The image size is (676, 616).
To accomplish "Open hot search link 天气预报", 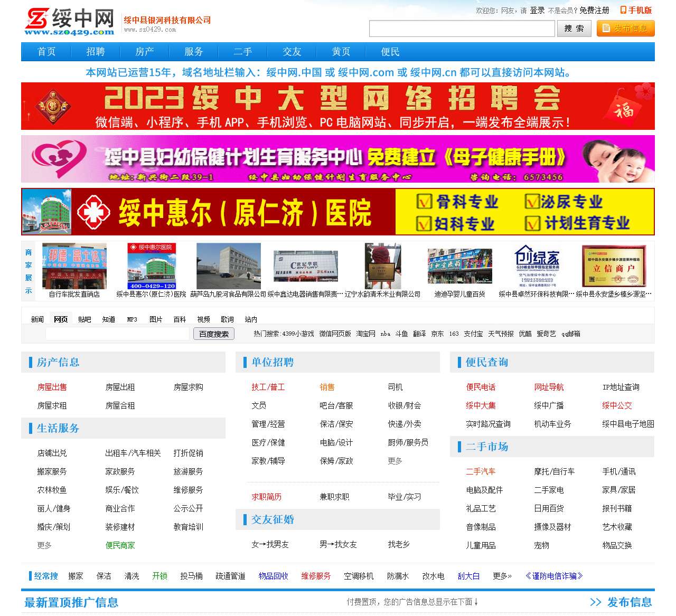I will coord(501,334).
